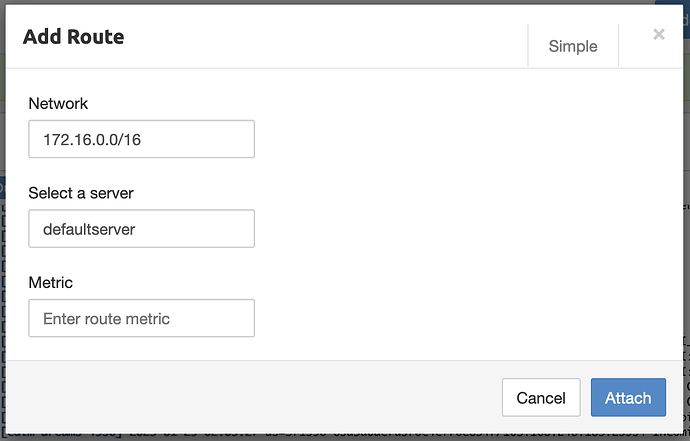Image resolution: width=690 pixels, height=441 pixels.
Task: Click empty header space beside Add Route
Action: click(x=320, y=38)
